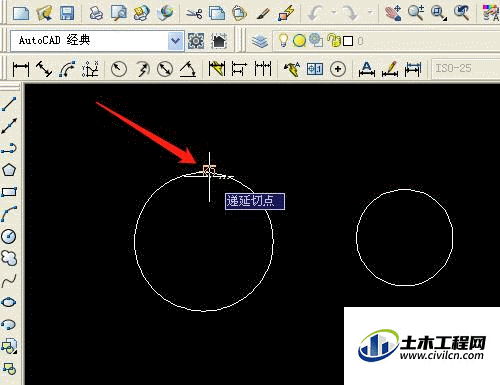Open the Layer Properties Manager
The height and width of the screenshot is (385, 500).
[259, 41]
